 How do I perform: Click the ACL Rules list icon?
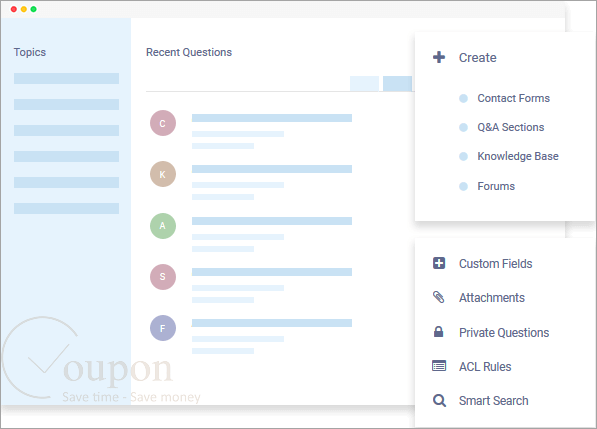pos(439,366)
